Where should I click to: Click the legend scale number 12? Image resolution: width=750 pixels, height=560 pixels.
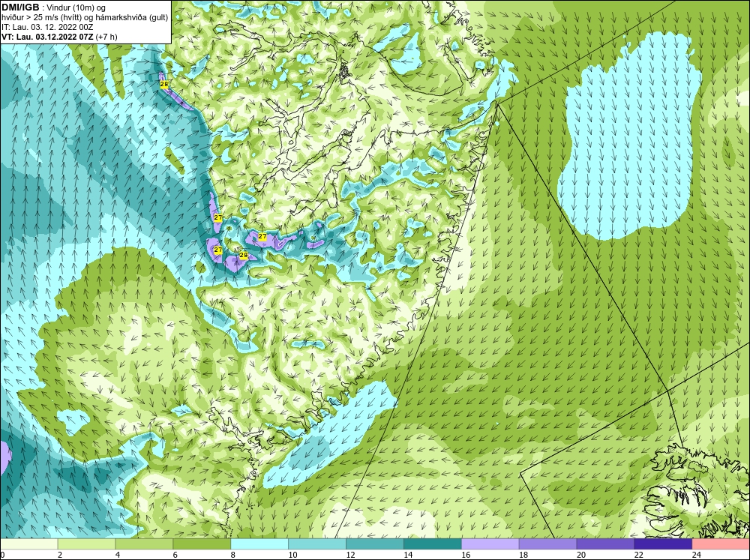[x=350, y=555]
